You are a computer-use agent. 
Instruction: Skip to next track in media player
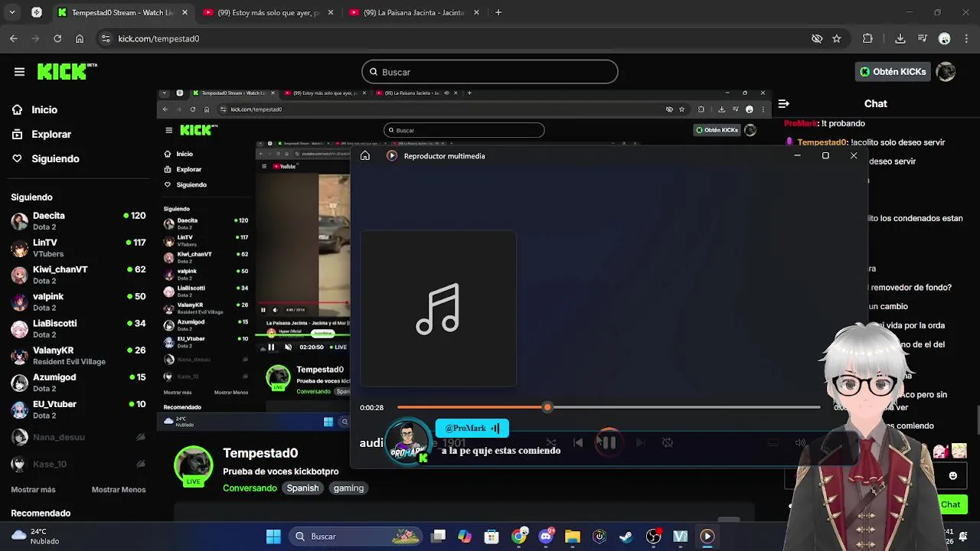pyautogui.click(x=640, y=442)
